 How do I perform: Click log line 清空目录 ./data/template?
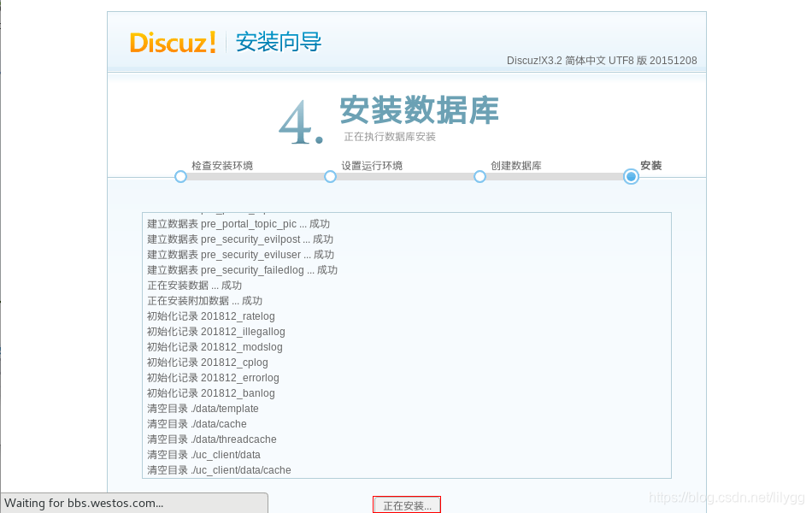[203, 409]
